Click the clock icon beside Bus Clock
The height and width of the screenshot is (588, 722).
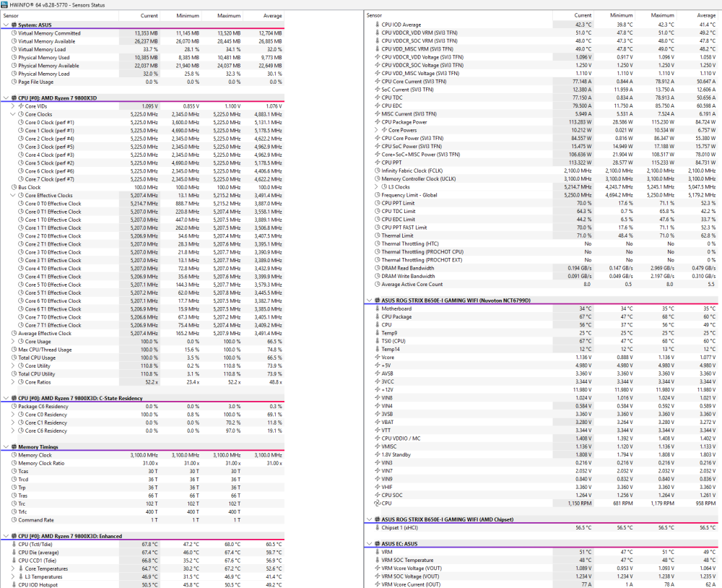click(x=16, y=186)
